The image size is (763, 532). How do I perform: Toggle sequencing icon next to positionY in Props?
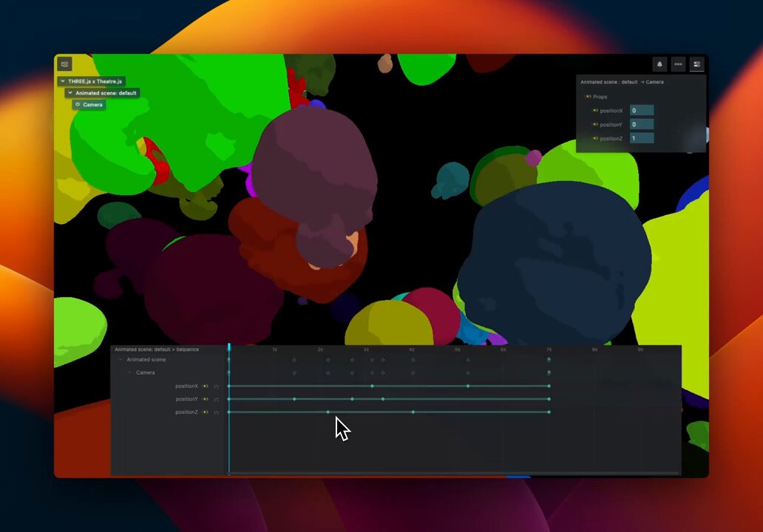595,124
